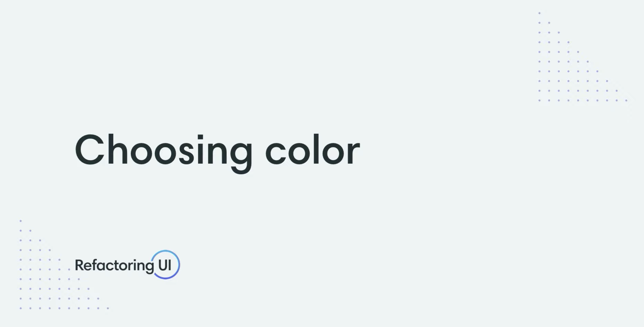Click the capital "C" starting the title
Image resolution: width=644 pixels, height=327 pixels.
[89, 150]
